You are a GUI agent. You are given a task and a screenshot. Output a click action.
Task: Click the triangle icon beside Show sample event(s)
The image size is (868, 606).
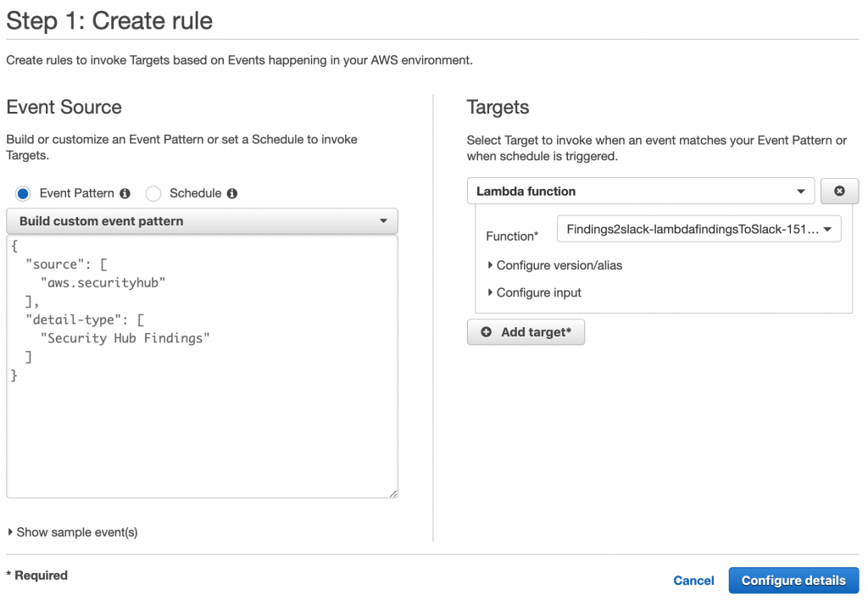tap(10, 532)
